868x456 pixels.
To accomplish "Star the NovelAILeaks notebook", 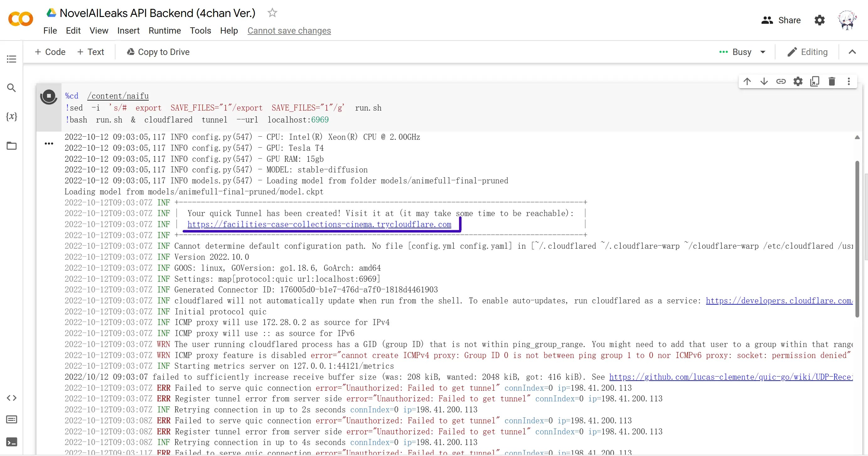I will pos(272,13).
